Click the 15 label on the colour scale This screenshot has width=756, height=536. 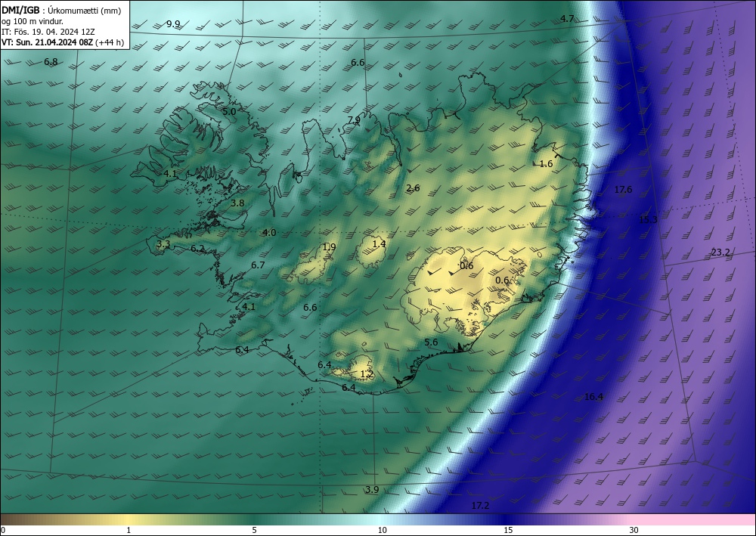(508, 530)
